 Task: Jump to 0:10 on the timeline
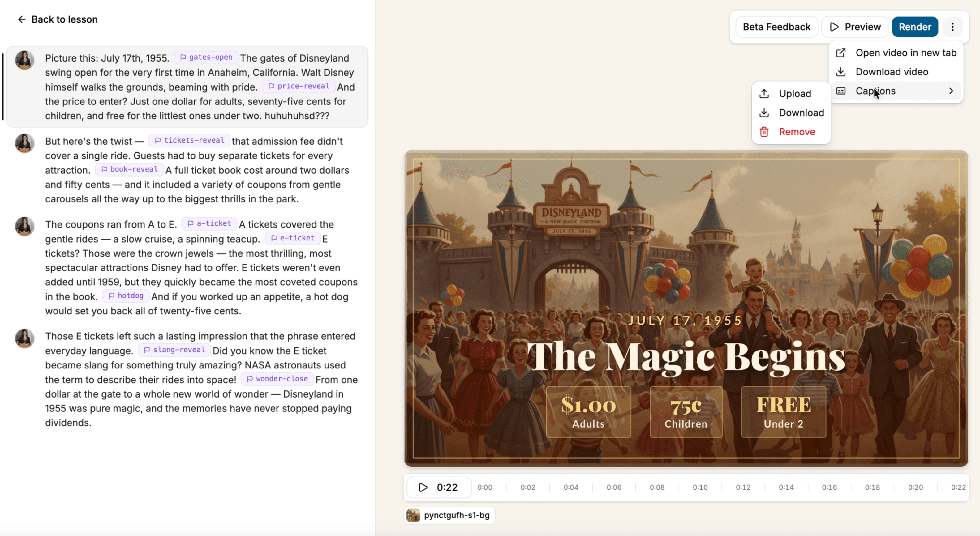point(700,487)
